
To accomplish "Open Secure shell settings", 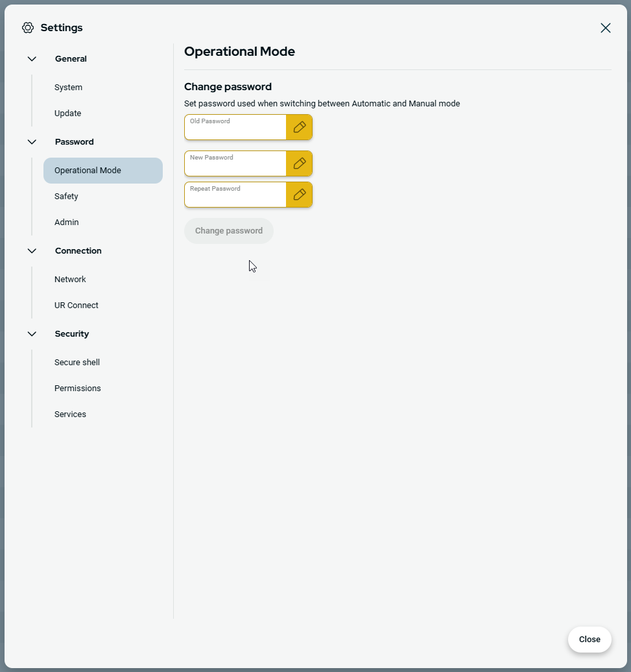I will [x=77, y=363].
